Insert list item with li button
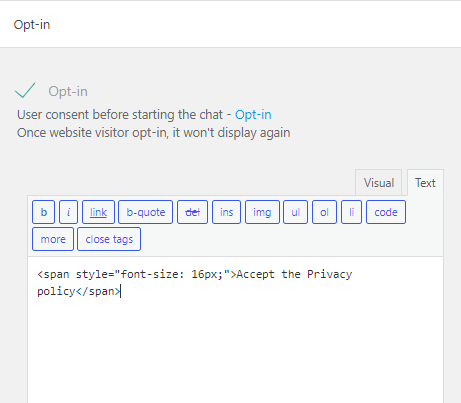Screen dimensions: 461x403 pyautogui.click(x=351, y=212)
